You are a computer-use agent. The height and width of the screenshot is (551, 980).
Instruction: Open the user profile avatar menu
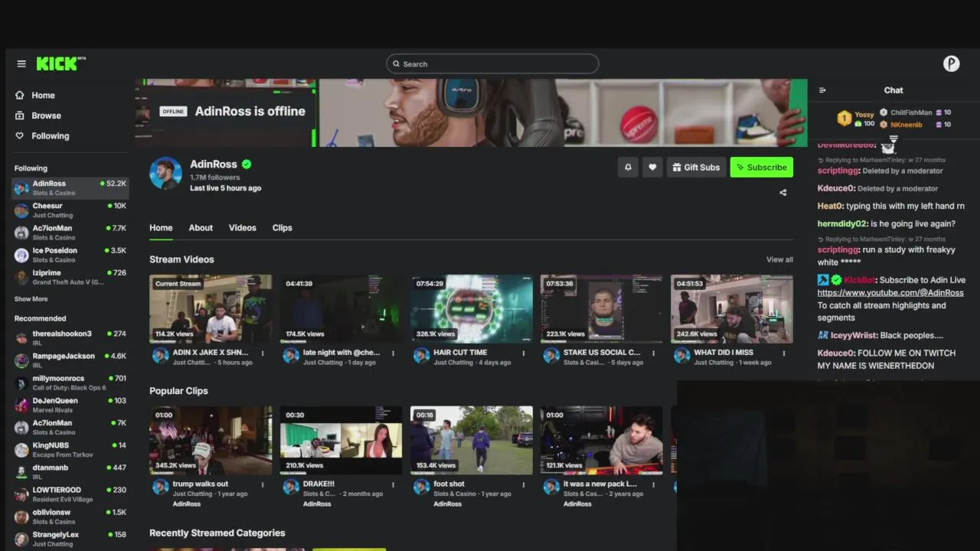(x=951, y=64)
